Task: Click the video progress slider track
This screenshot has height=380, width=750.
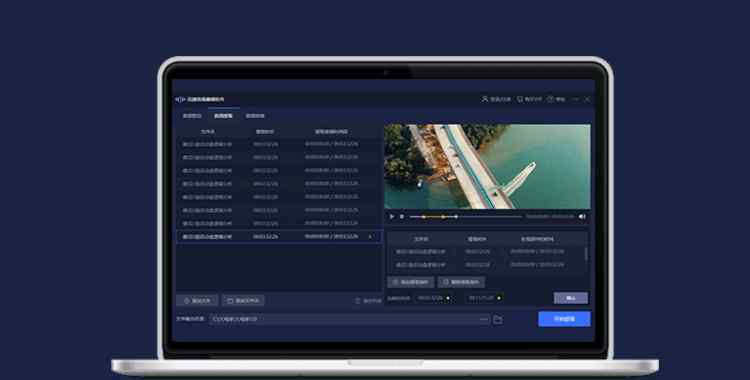Action: (x=465, y=217)
